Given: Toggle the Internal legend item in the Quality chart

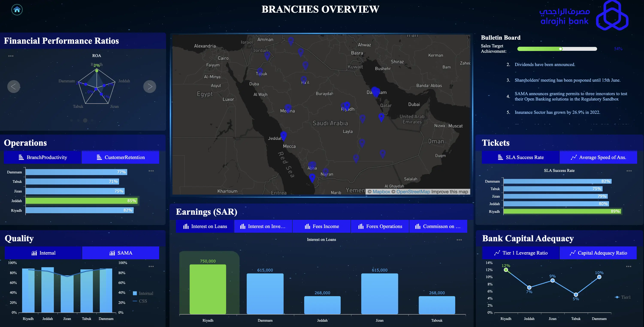Looking at the screenshot, I should tap(143, 293).
